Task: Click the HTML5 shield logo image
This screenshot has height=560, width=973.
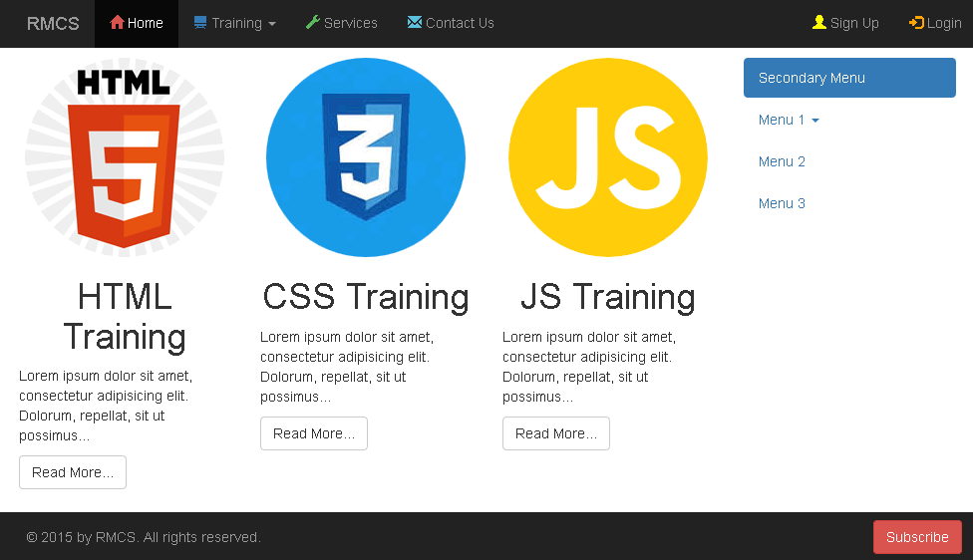Action: coord(124,156)
